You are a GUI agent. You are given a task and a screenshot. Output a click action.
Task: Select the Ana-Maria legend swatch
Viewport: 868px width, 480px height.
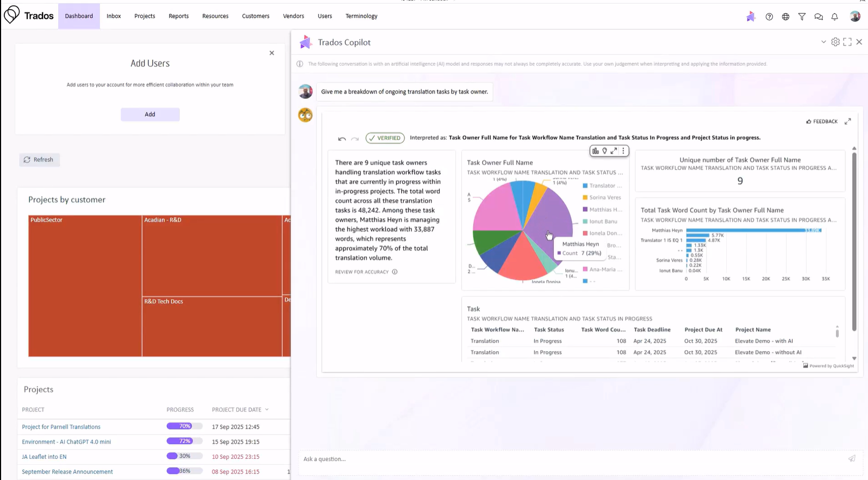(585, 269)
